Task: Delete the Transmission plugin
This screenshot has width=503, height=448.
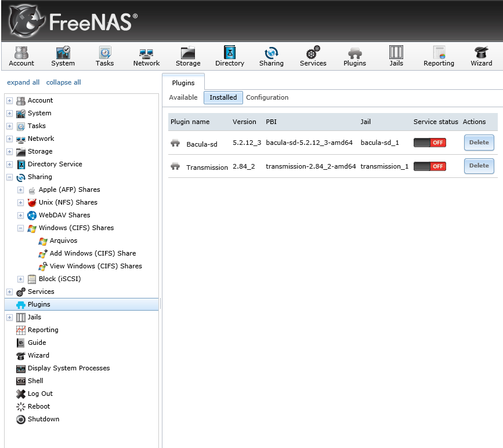Action: [479, 166]
